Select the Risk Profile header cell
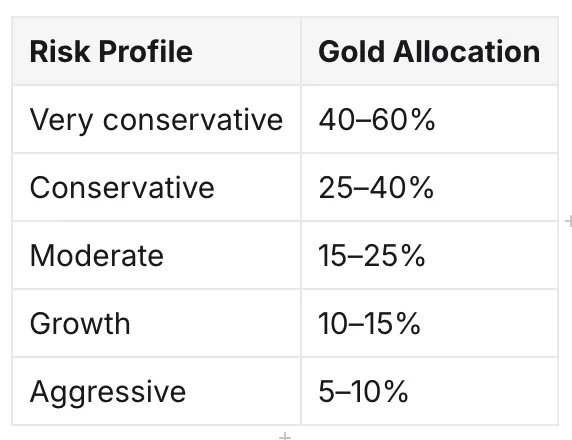Viewport: 572px width, 440px height. click(x=156, y=51)
